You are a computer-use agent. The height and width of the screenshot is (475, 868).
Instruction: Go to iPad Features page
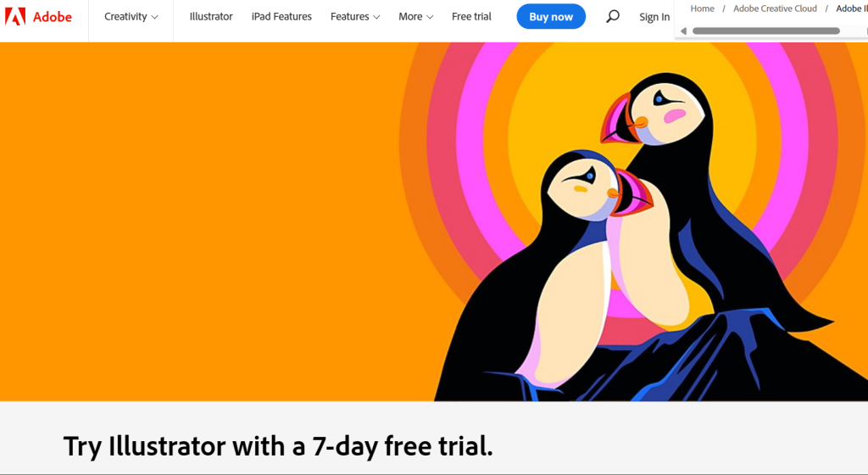click(x=281, y=17)
